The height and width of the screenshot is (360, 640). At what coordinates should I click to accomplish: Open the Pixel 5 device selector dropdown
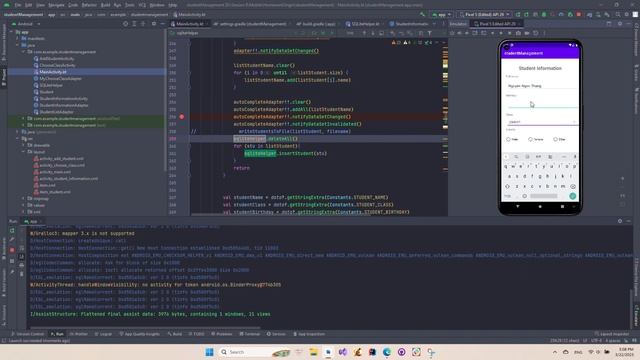pos(484,15)
